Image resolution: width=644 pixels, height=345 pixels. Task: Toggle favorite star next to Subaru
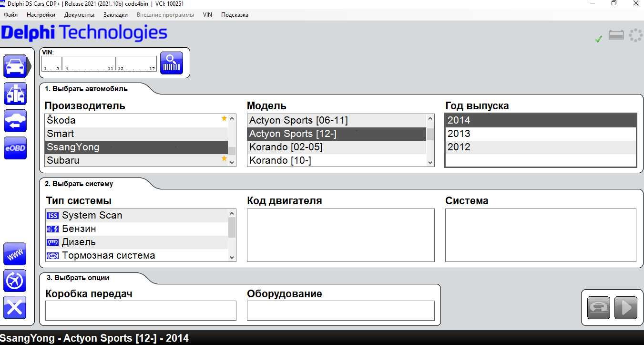224,158
